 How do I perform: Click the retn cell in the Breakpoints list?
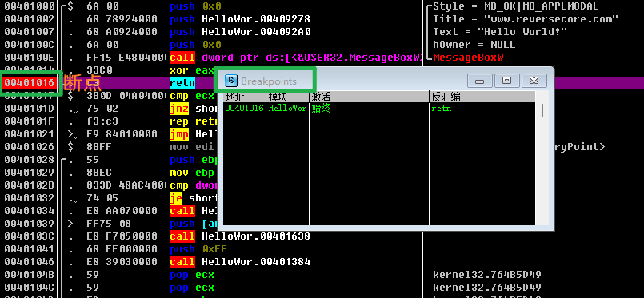pos(441,109)
